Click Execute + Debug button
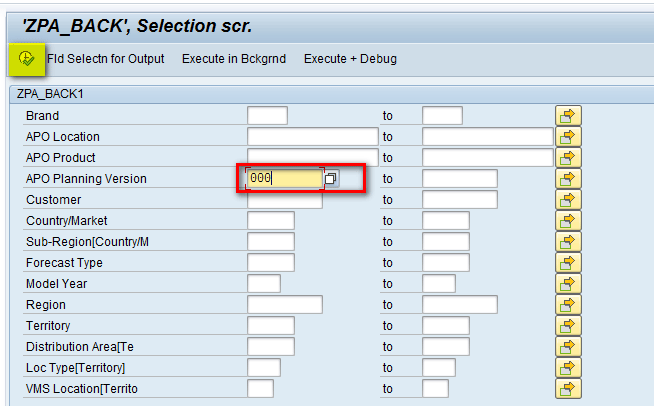Image resolution: width=654 pixels, height=406 pixels. coord(350,59)
